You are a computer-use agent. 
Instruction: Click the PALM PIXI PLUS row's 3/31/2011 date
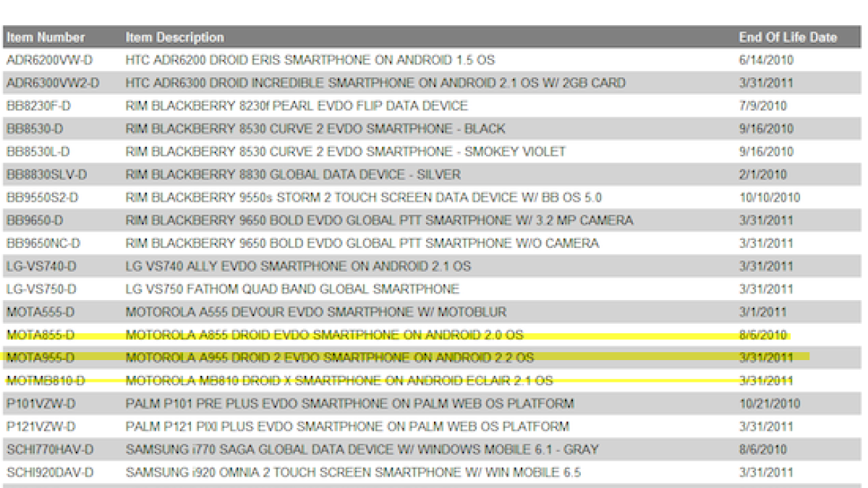766,427
